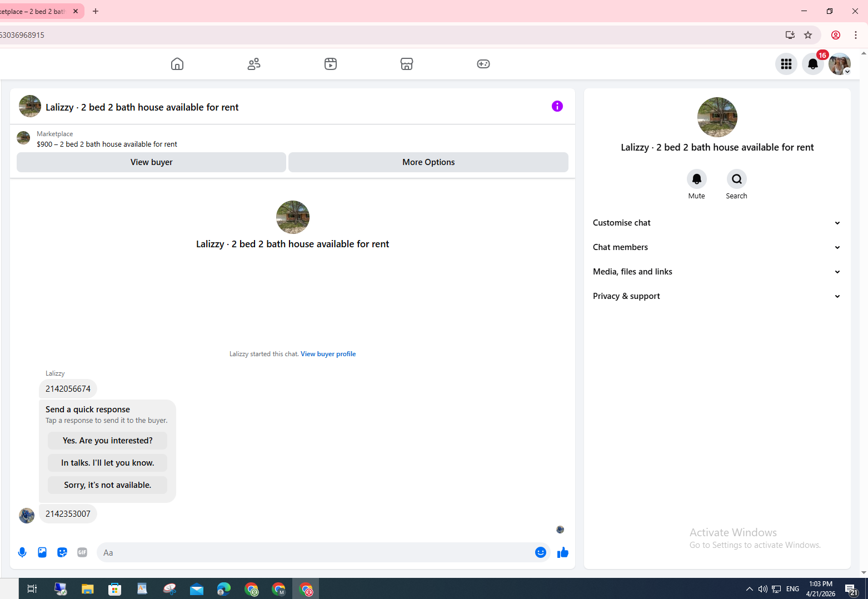868x599 pixels.
Task: Click the chat title in right info panel
Action: 717,147
